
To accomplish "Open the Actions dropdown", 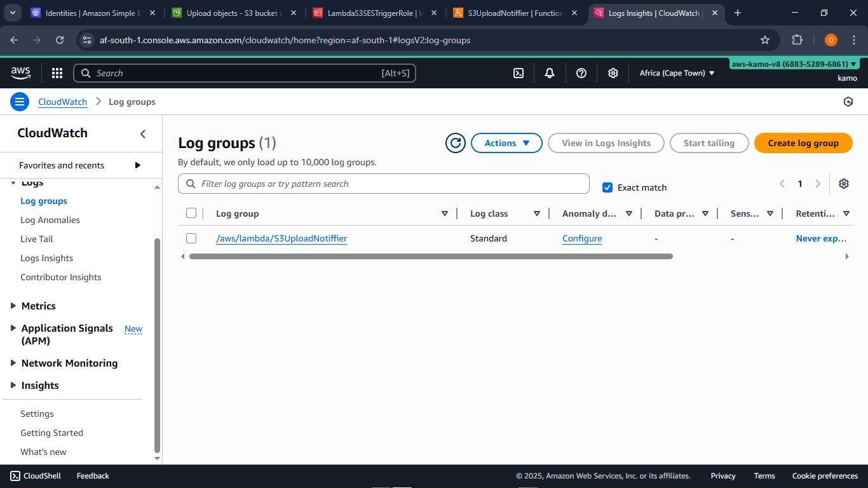I will [x=506, y=143].
